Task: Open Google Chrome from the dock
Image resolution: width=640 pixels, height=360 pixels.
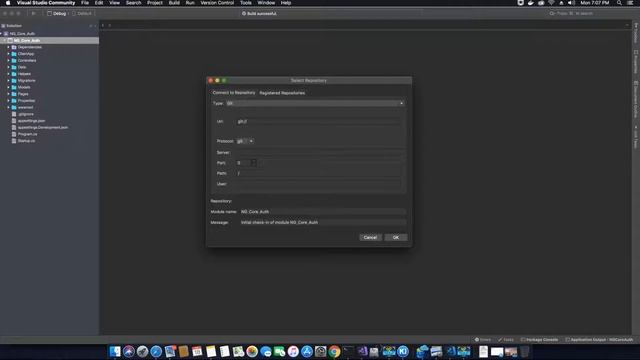Action: click(334, 351)
